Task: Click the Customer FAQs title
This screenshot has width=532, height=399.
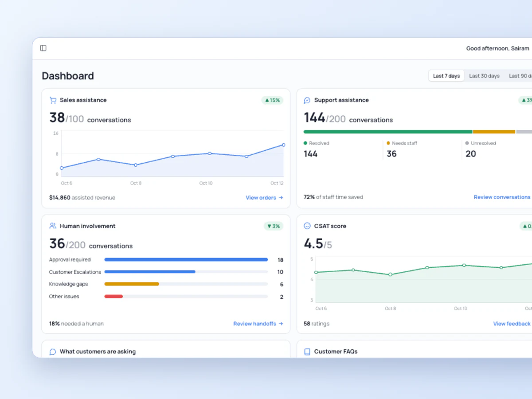Action: 336,352
